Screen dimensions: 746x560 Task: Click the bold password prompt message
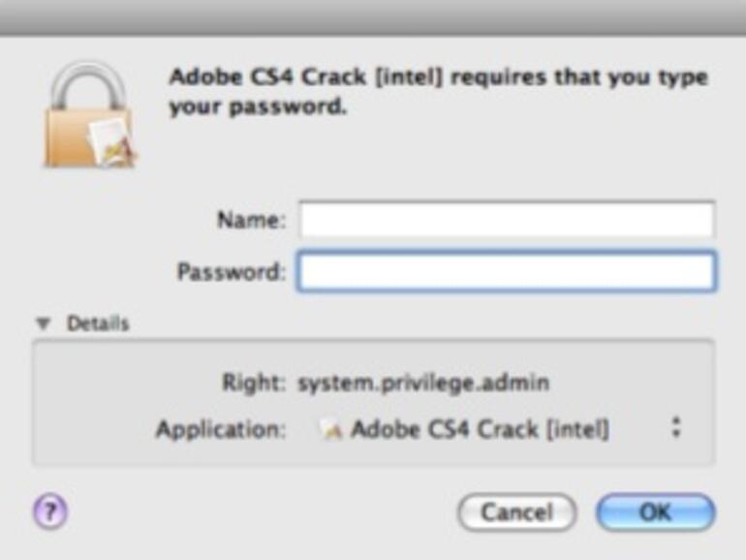point(438,91)
